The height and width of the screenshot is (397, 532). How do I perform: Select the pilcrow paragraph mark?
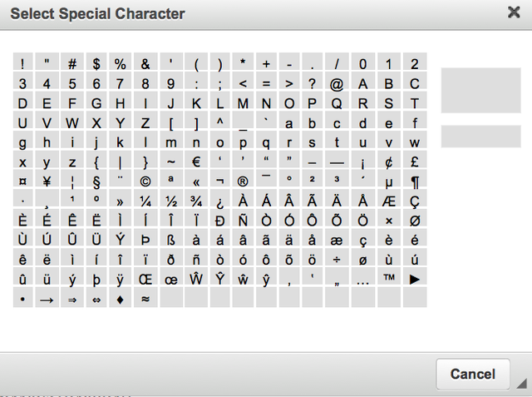pyautogui.click(x=414, y=181)
